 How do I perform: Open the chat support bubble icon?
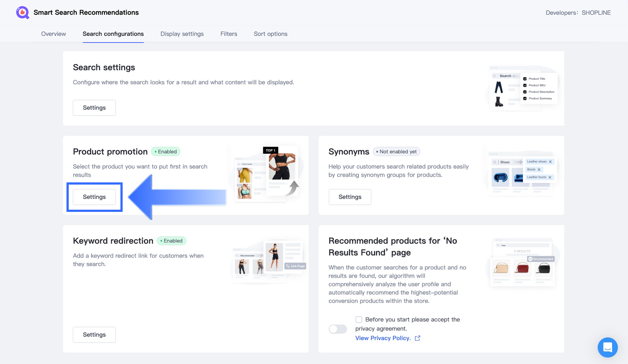click(607, 347)
